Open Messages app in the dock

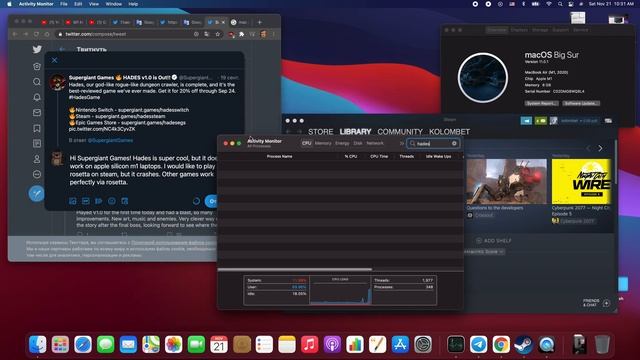(105, 344)
